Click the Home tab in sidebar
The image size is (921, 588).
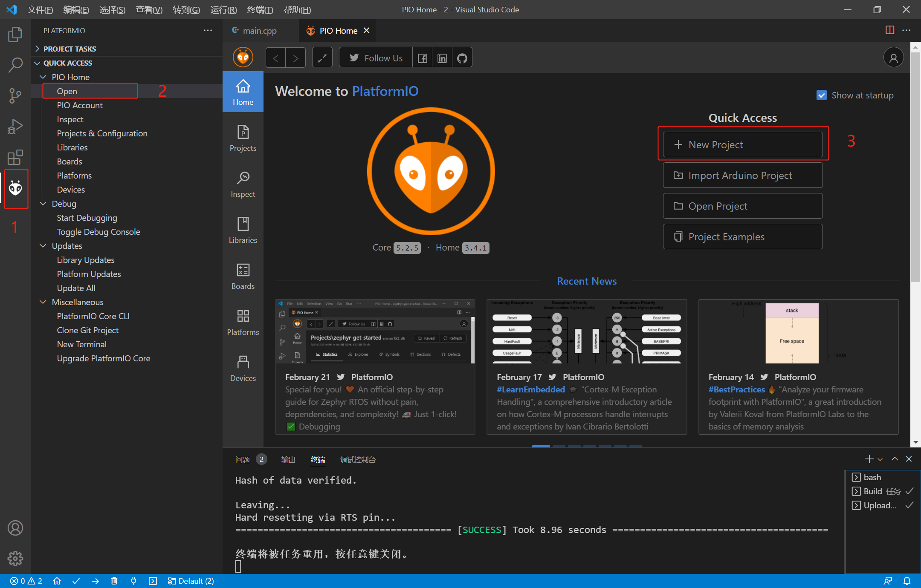(x=242, y=90)
